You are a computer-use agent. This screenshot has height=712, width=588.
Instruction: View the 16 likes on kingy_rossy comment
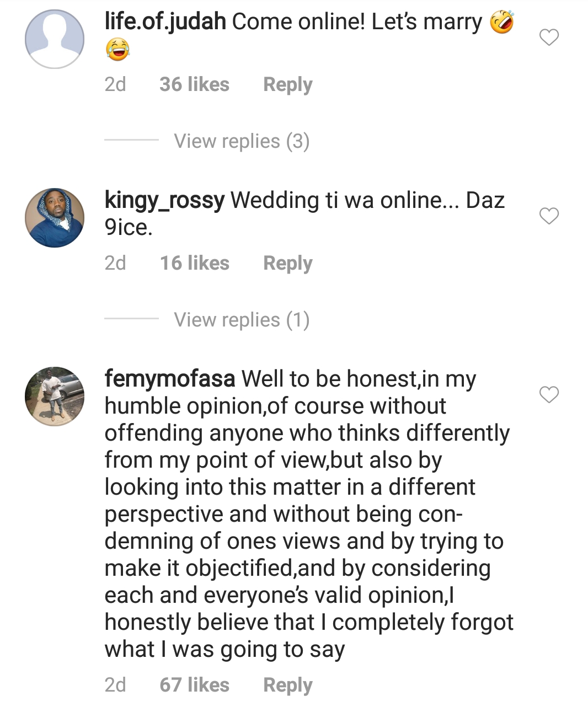pos(194,263)
